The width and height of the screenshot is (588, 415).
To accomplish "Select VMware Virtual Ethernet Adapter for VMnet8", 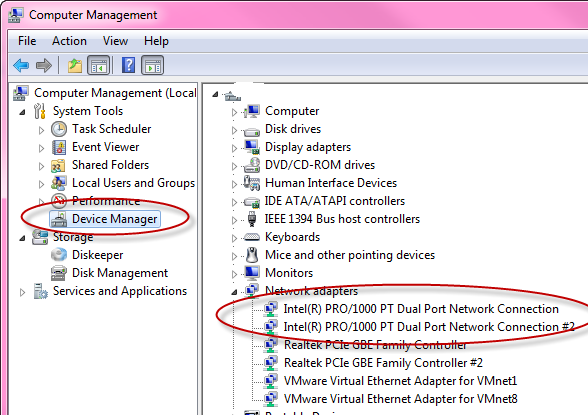I will tap(400, 399).
